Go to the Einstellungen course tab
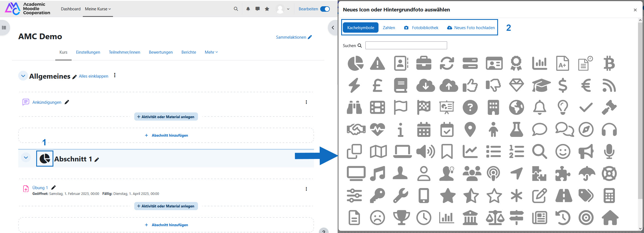This screenshot has height=233, width=644. 88,52
